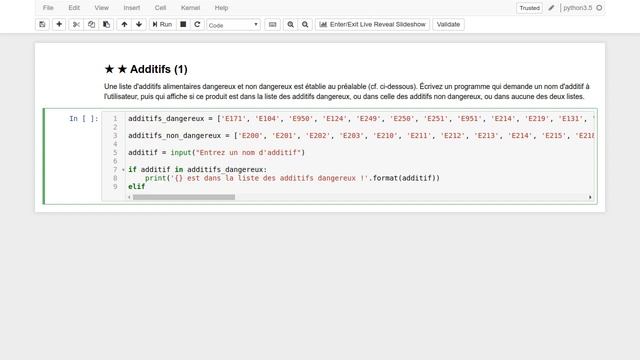Run the current cell

(162, 24)
